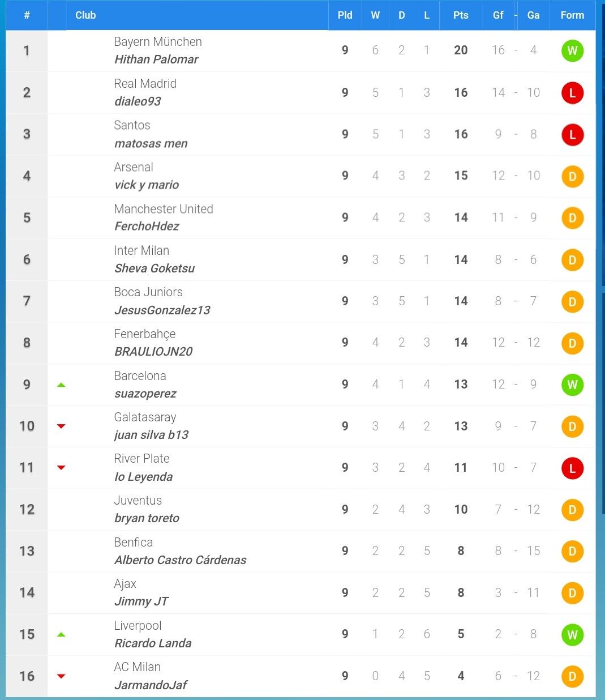Click the red down arrow beside AC Milan
Image resolution: width=605 pixels, height=700 pixels.
[61, 676]
